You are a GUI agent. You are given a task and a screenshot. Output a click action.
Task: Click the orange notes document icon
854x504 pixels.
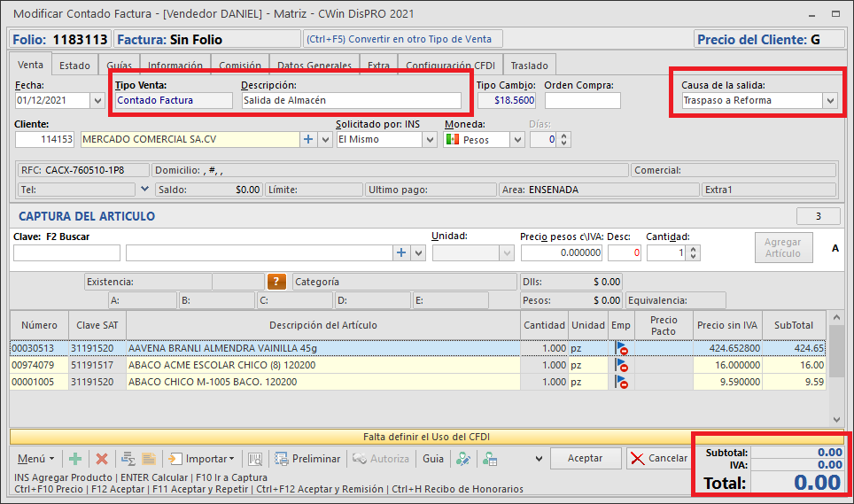click(149, 459)
